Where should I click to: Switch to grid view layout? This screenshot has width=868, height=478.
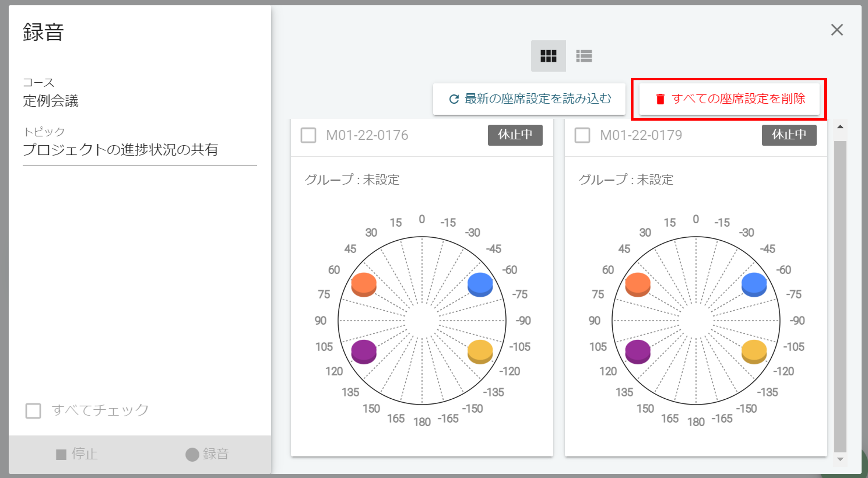(548, 56)
